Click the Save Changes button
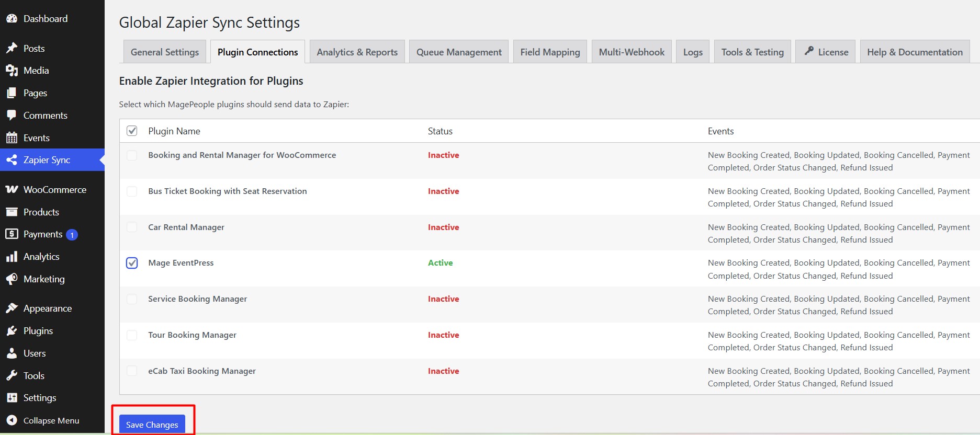The height and width of the screenshot is (435, 980). (x=152, y=425)
